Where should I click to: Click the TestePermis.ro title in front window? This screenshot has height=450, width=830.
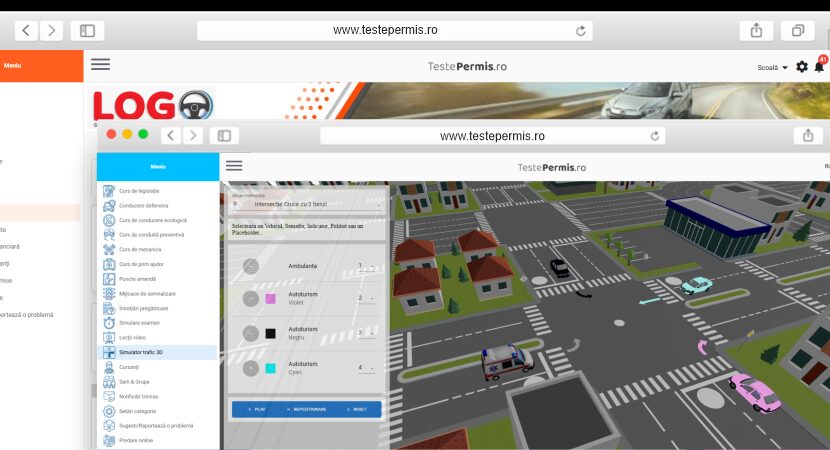pos(552,167)
